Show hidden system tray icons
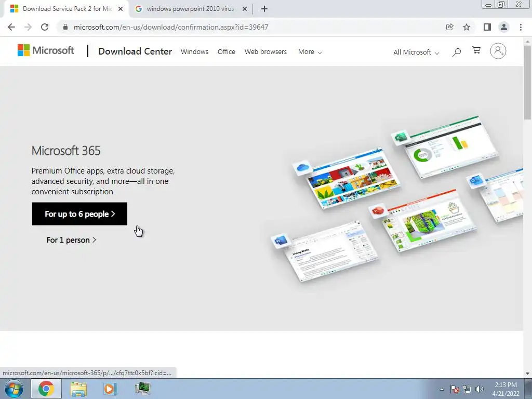The image size is (532, 399). pyautogui.click(x=442, y=389)
